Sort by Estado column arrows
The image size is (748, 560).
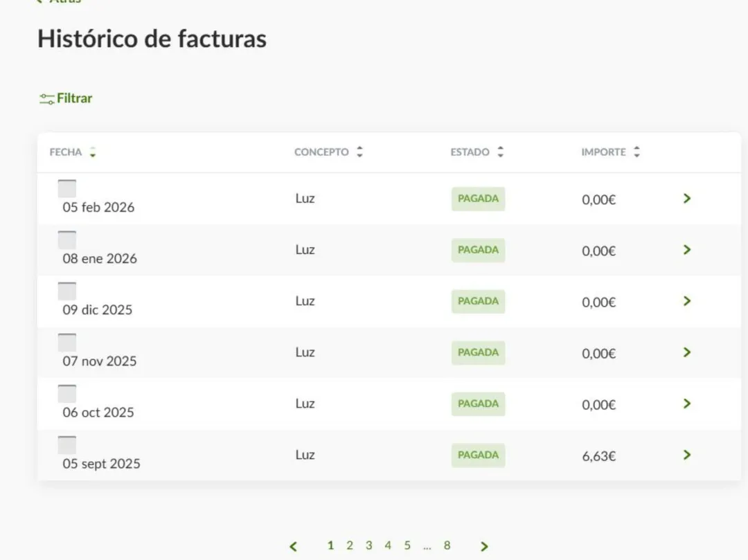pyautogui.click(x=500, y=152)
